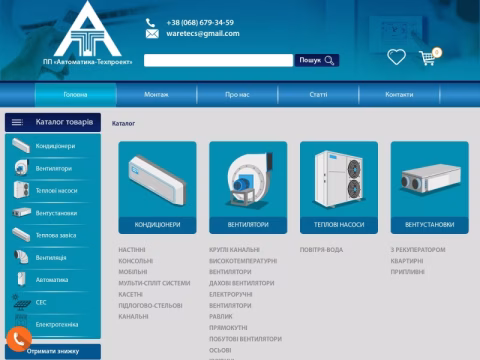This screenshot has height=360, width=480.
Task: Select Електротехніка in sidebar
Action: [57, 325]
